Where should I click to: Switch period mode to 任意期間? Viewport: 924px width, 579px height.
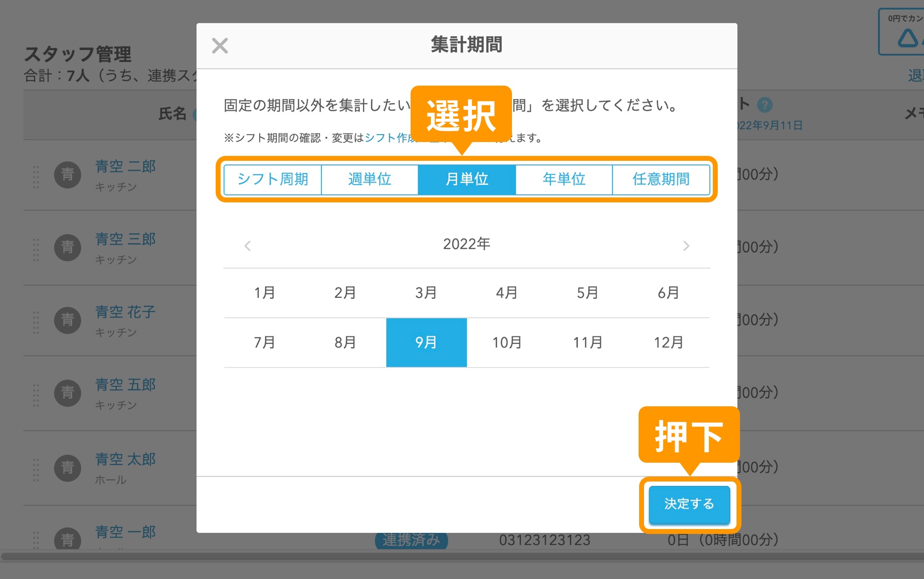pos(661,179)
